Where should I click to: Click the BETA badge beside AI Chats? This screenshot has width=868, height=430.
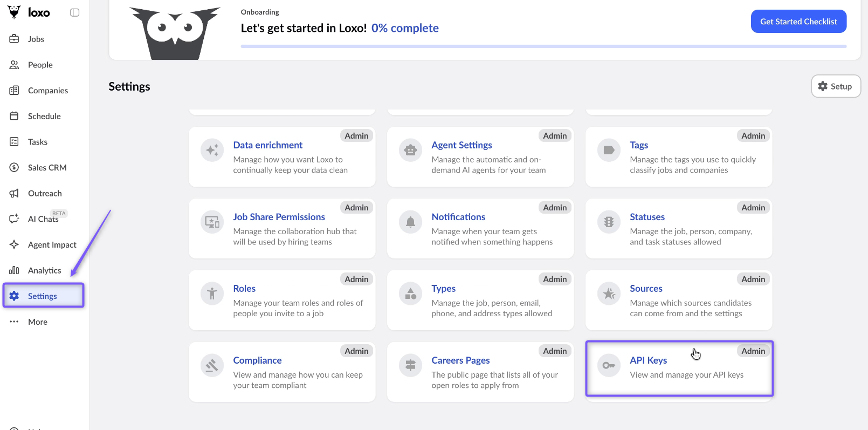[59, 213]
